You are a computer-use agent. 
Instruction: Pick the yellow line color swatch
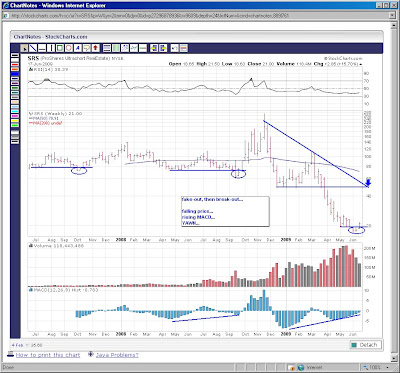tap(15, 120)
